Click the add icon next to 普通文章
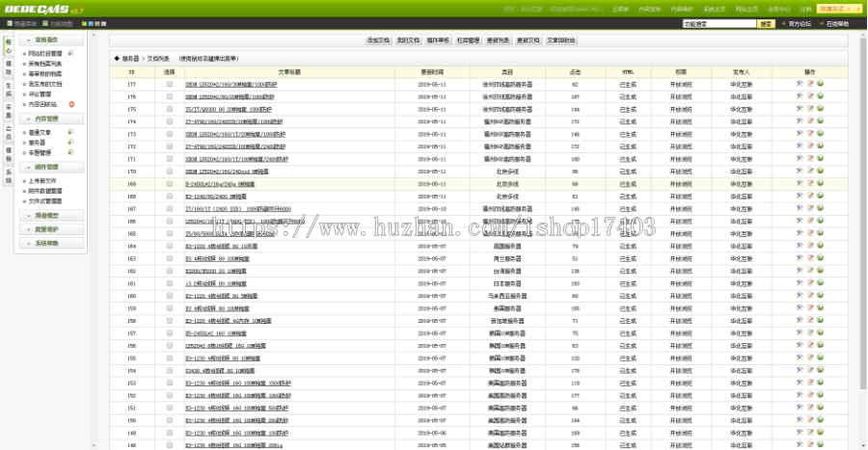868x450 pixels. tap(71, 132)
